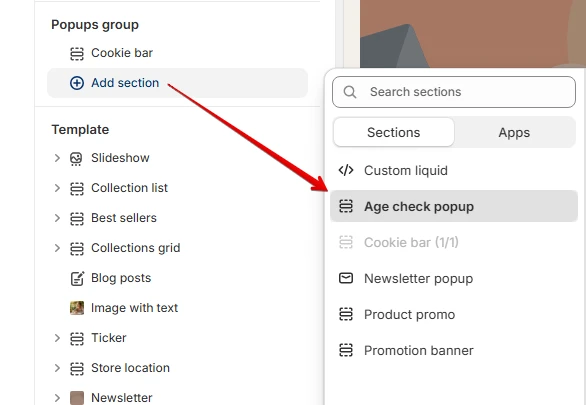This screenshot has width=586, height=405.
Task: Click the Slideshow section icon
Action: (x=76, y=158)
